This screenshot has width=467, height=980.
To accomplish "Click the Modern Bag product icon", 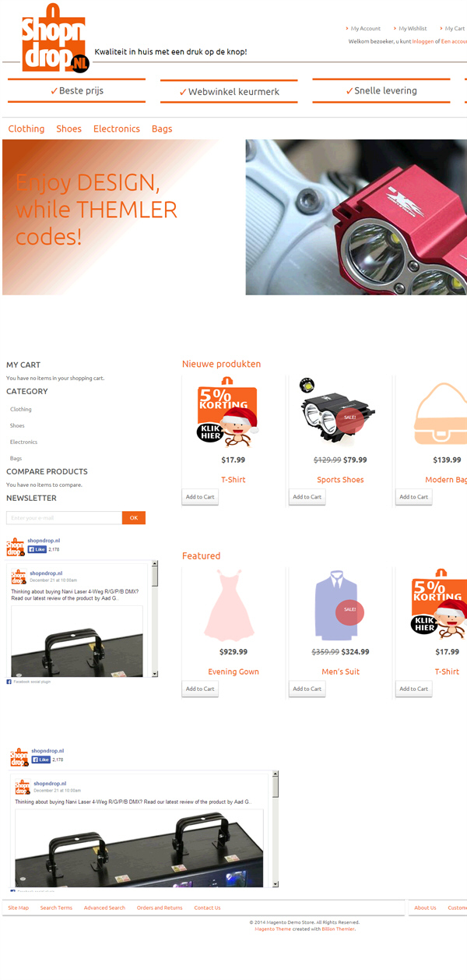I will tap(441, 414).
